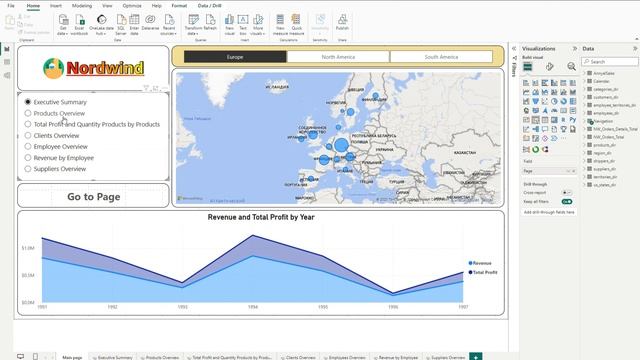Open the Format visual pane icon
Screen dimensions: 640x360
coord(549,67)
